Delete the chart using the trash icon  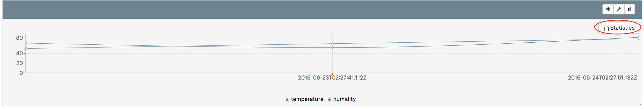pyautogui.click(x=630, y=9)
